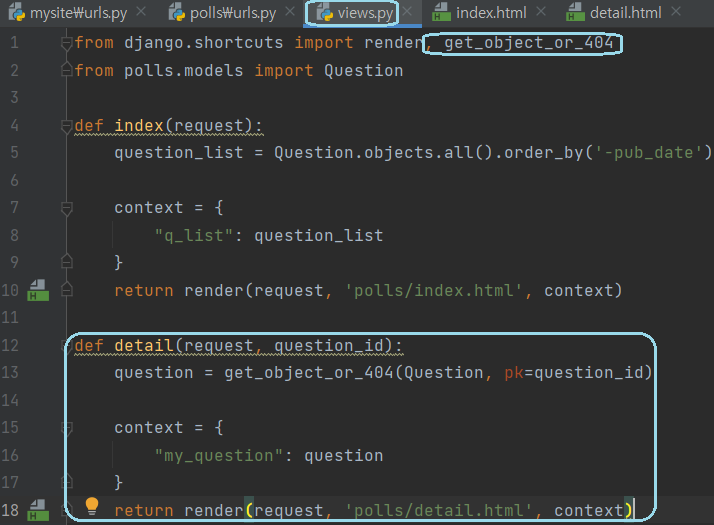714x525 pixels.
Task: Click get_object_or_404 in the import line
Action: [x=529, y=43]
